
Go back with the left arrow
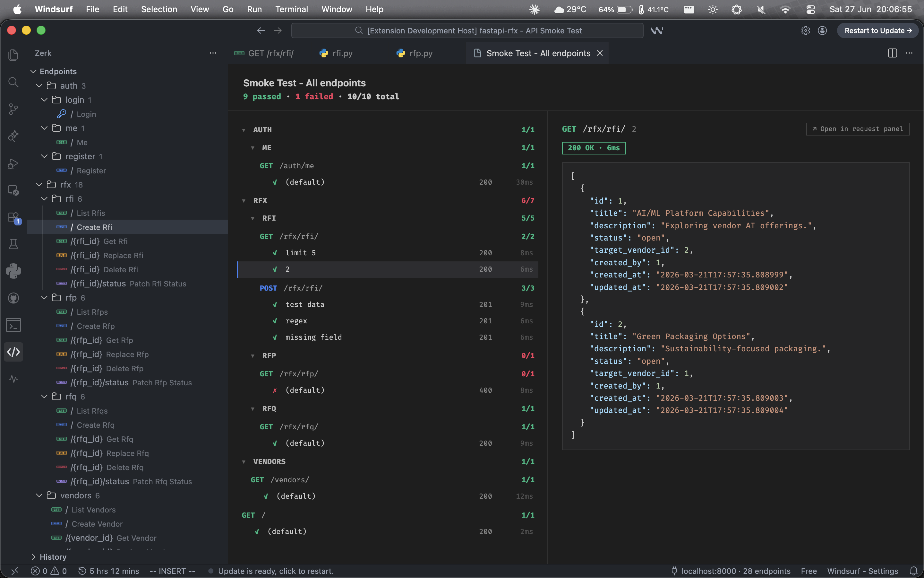click(x=261, y=31)
